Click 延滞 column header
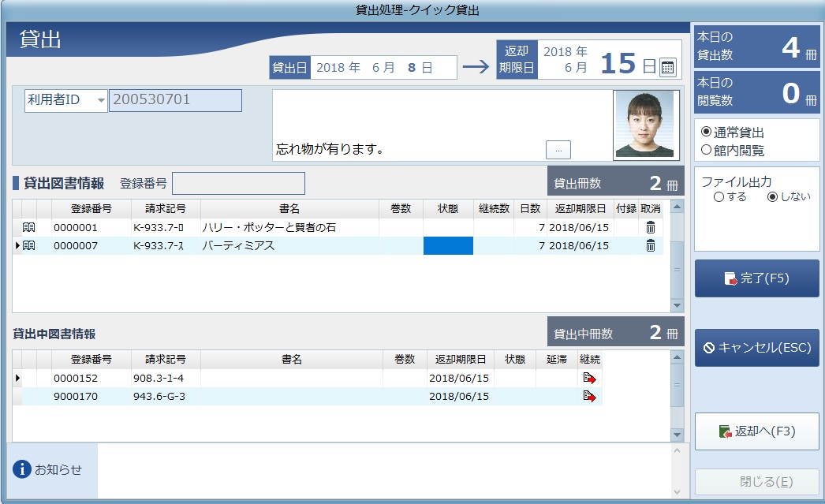Viewport: 825px width, 504px height. 556,360
